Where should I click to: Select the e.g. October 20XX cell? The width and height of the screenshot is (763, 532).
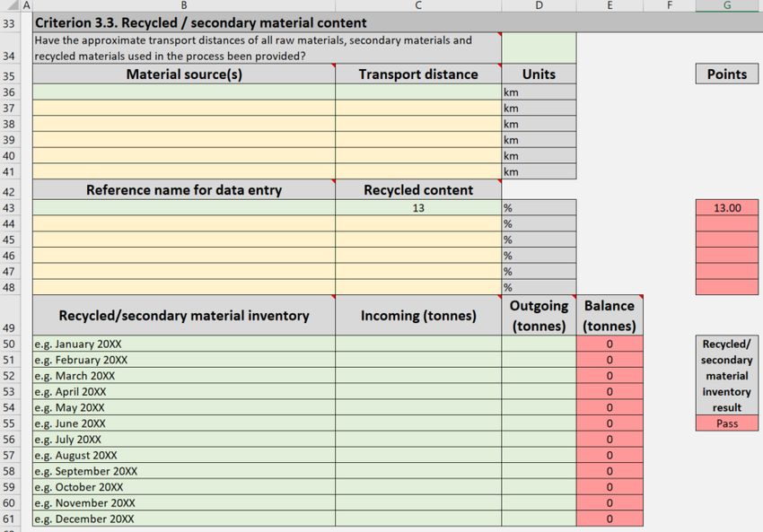pyautogui.click(x=184, y=487)
